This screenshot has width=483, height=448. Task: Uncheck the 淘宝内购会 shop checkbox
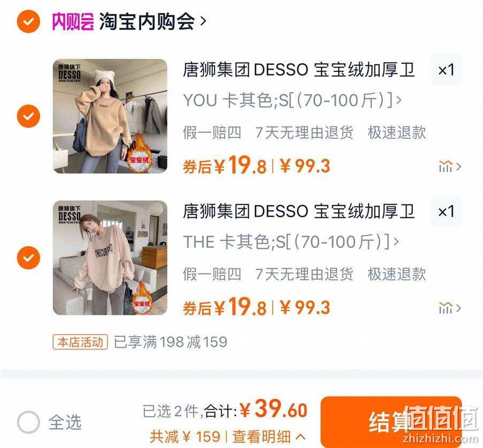(x=28, y=21)
